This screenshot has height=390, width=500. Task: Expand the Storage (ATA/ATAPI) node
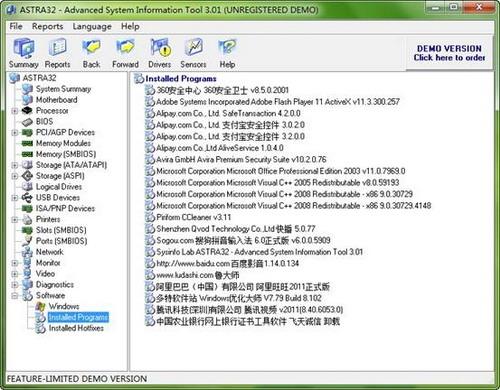pos(15,165)
